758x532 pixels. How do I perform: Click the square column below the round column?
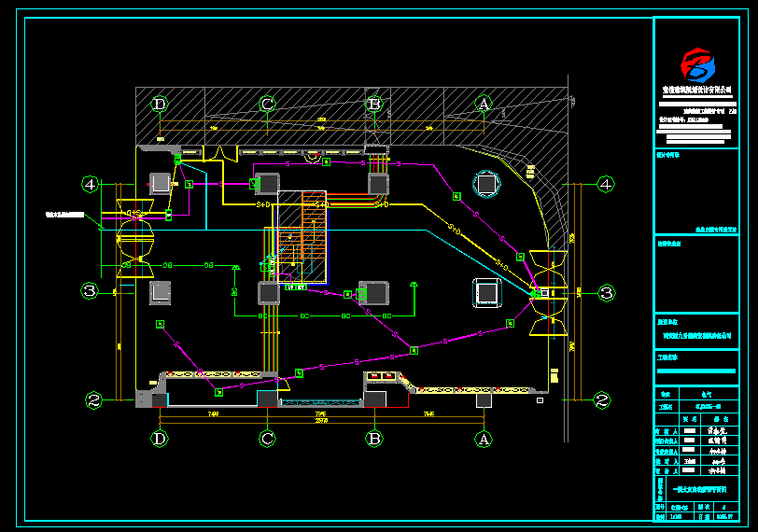(486, 293)
